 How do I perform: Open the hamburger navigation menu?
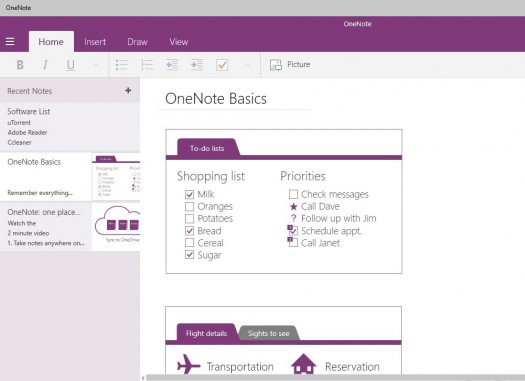point(10,42)
